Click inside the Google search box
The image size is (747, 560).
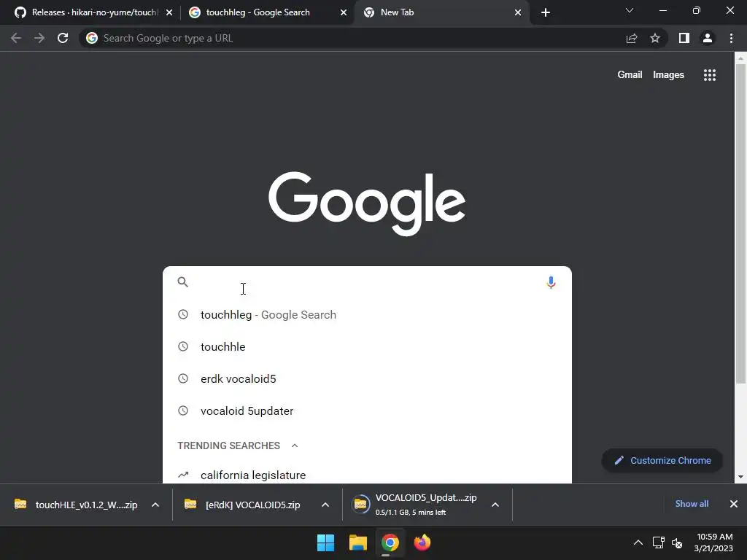[367, 282]
